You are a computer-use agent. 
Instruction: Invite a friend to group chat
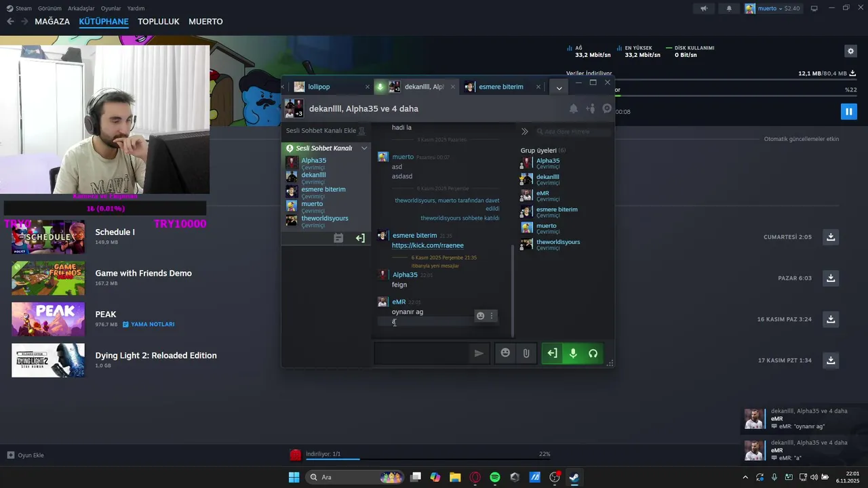[x=591, y=108]
